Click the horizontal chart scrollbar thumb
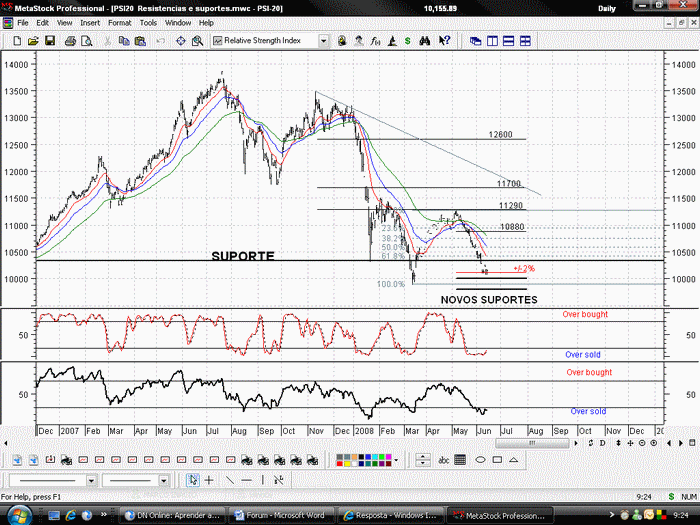 tap(532, 443)
